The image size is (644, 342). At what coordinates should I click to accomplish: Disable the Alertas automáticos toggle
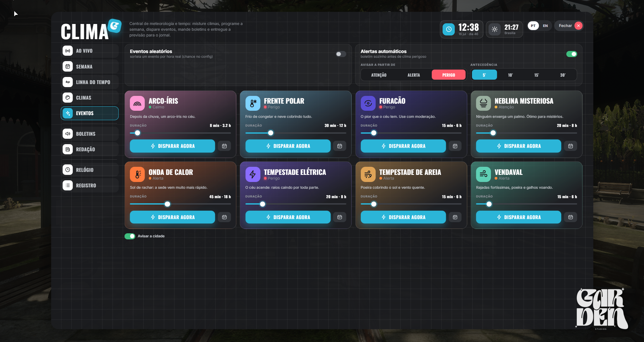pos(572,54)
